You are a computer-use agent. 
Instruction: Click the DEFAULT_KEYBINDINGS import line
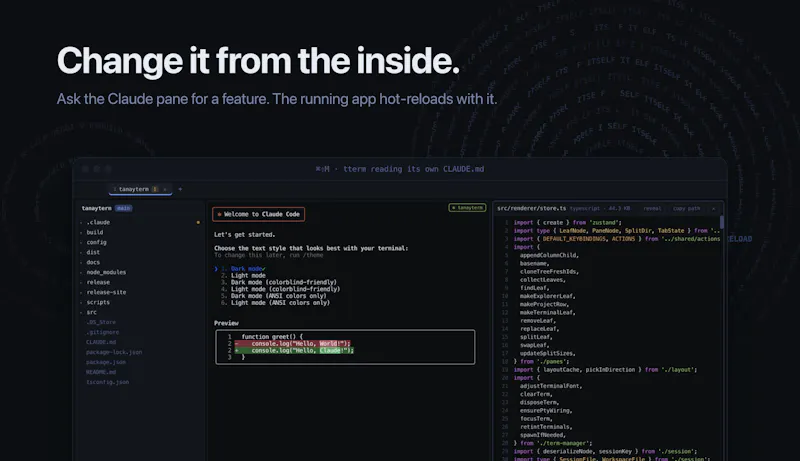616,239
